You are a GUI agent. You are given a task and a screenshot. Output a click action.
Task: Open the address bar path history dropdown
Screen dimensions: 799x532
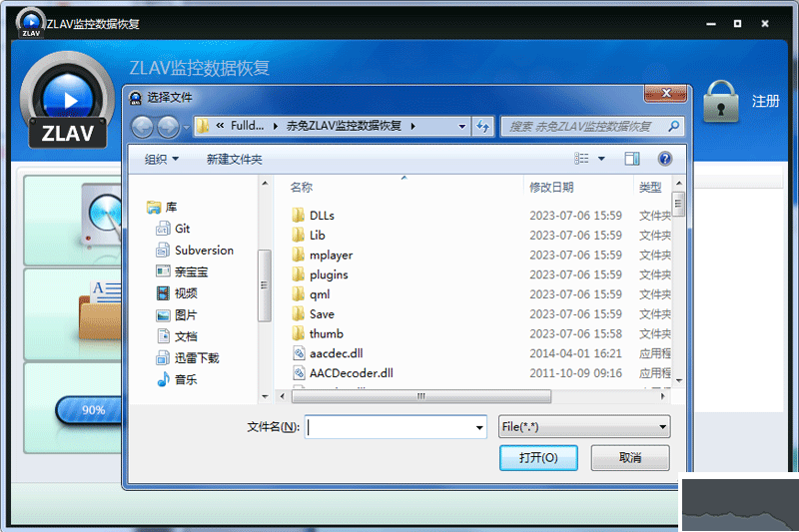click(461, 126)
